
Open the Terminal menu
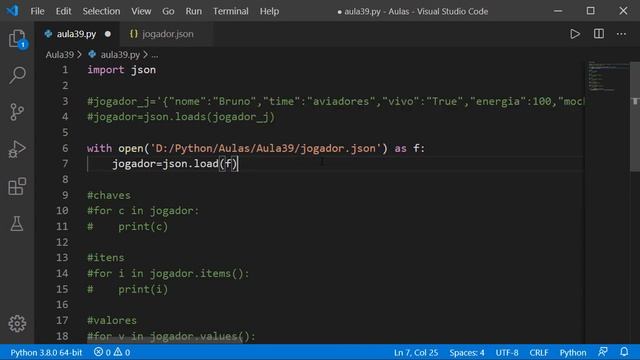click(x=231, y=11)
